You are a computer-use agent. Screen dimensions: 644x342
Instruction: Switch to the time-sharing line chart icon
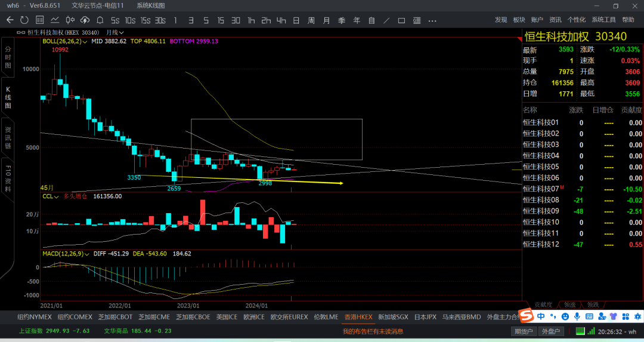[55, 20]
